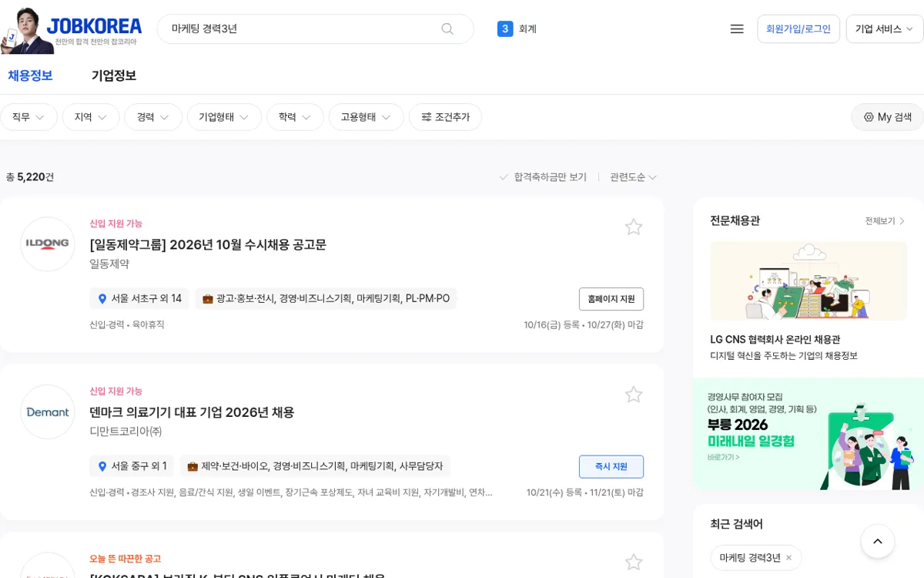The height and width of the screenshot is (578, 924).
Task: Open [일동제약그룹] 2026년 10월 수시채용 공고문 title
Action: (208, 244)
